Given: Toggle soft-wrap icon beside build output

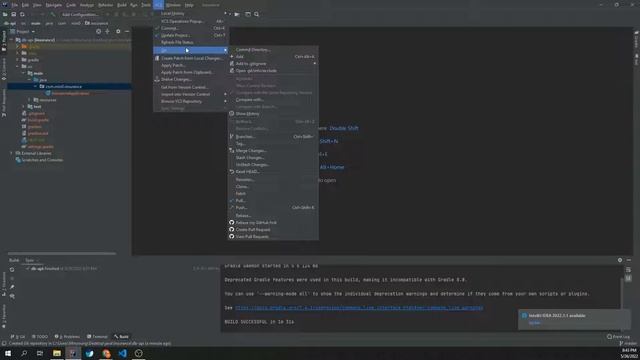Looking at the screenshot, I should click(x=628, y=270).
